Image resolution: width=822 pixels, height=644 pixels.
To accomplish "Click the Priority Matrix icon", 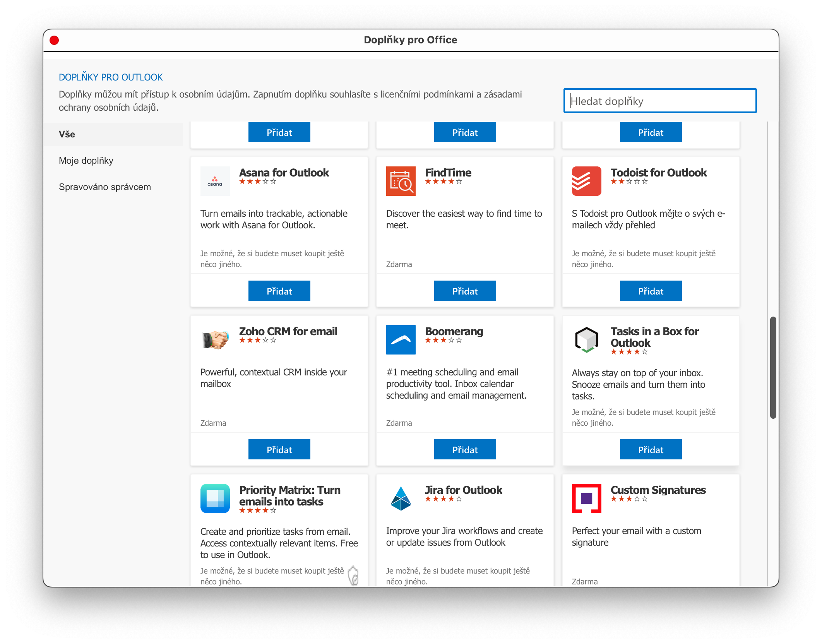I will [215, 498].
